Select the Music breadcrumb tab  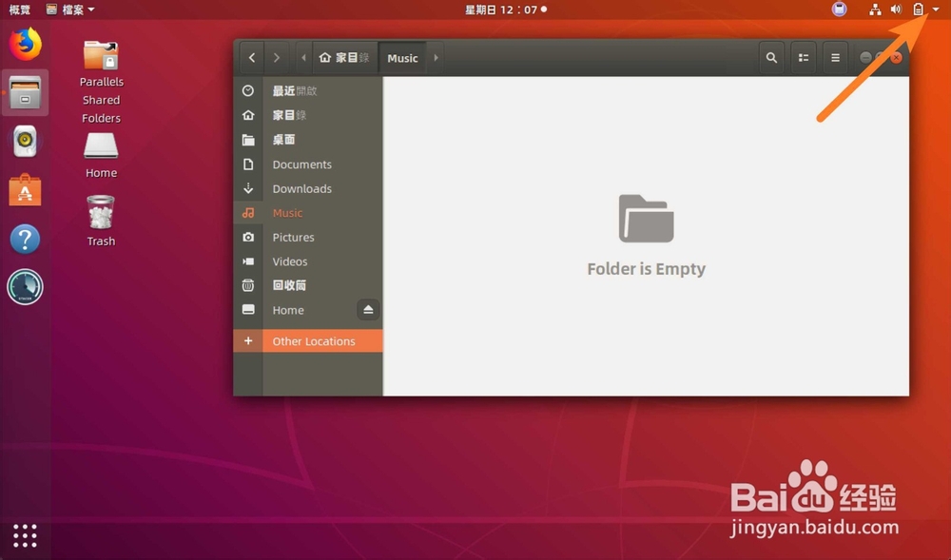[x=401, y=57]
